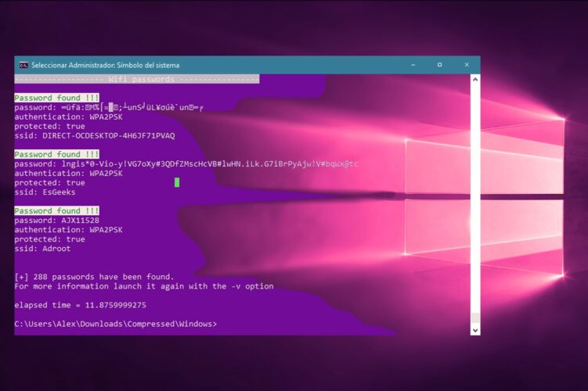
Task: Close the Símbolo del sistema window
Action: point(467,65)
